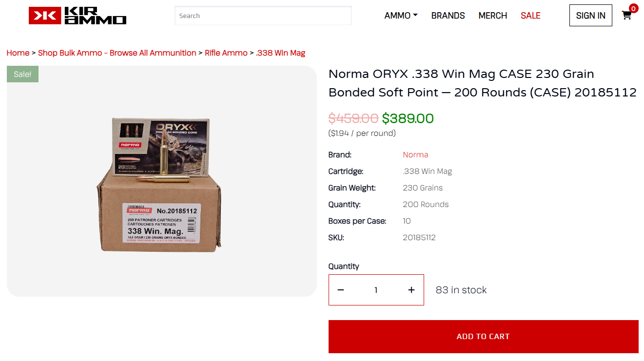The height and width of the screenshot is (361, 644).
Task: Open Shop Bulk Ammo breadcrumb link
Action: point(117,53)
